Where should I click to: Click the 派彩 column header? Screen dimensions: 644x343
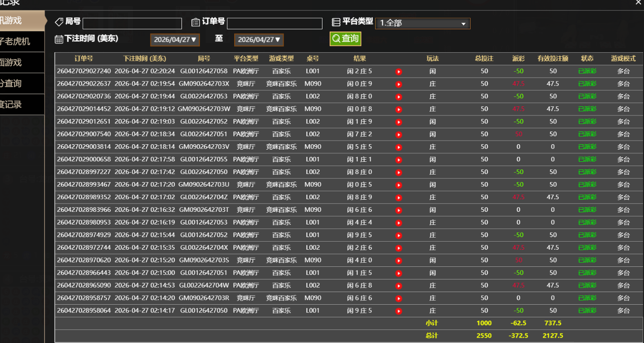518,59
